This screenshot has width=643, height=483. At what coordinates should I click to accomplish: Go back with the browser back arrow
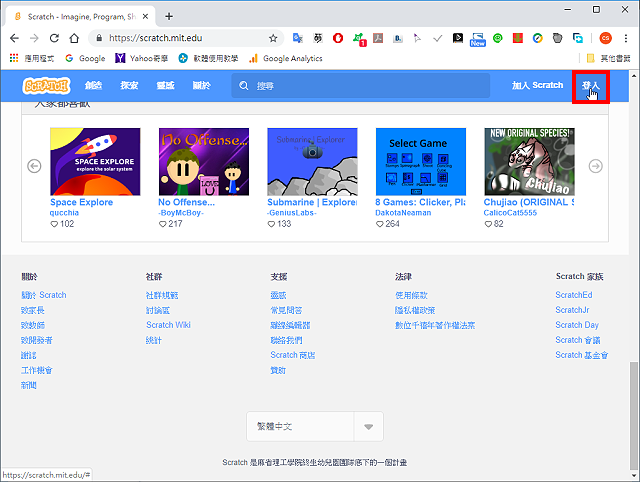pos(14,38)
